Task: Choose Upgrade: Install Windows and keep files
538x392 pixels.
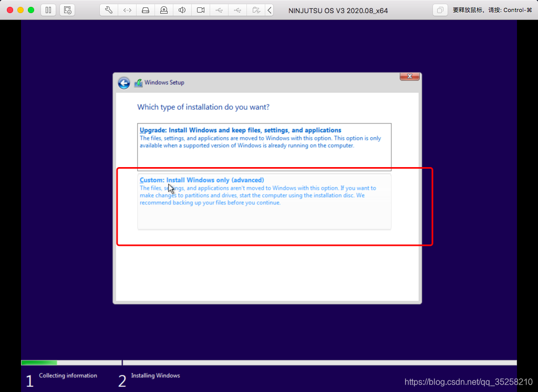Action: 264,147
